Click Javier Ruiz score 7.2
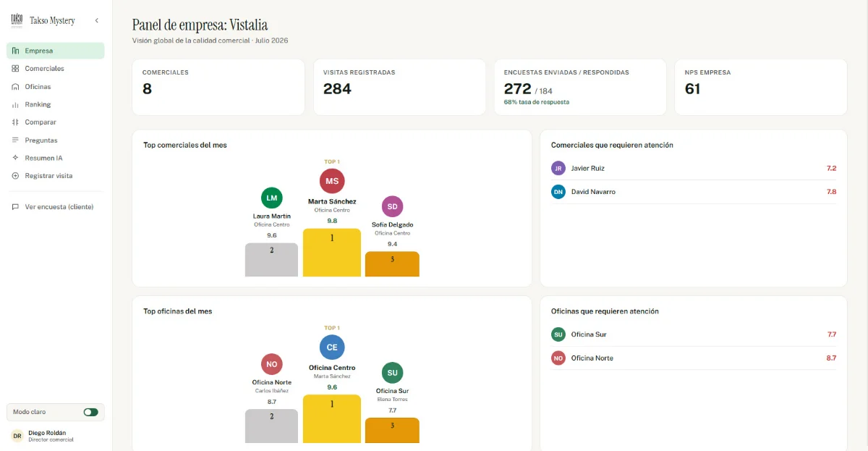The width and height of the screenshot is (868, 451). (831, 168)
